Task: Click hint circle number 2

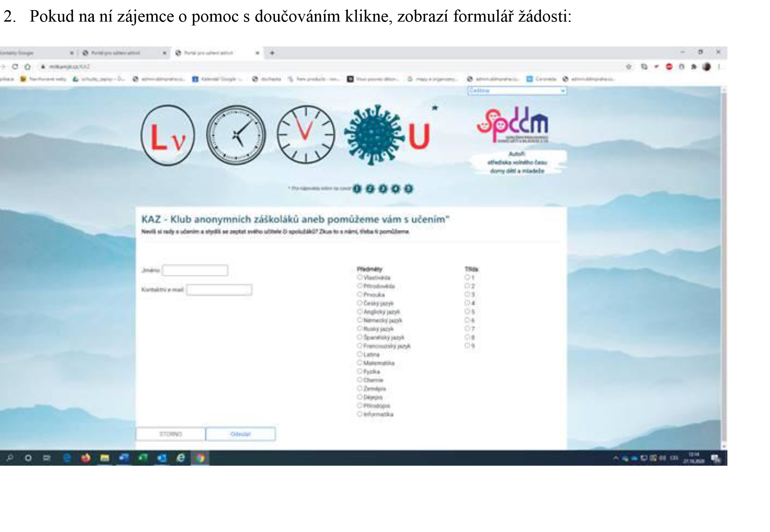Action: pyautogui.click(x=370, y=189)
